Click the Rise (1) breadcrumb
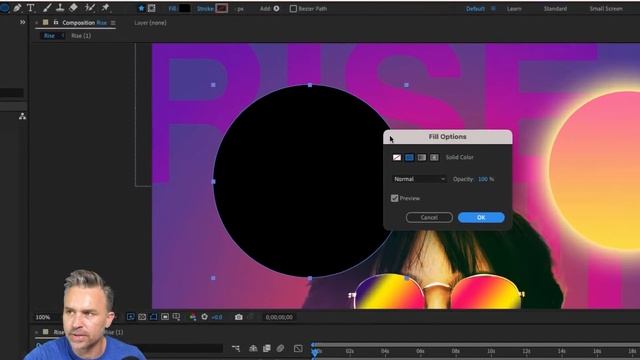Image resolution: width=640 pixels, height=360 pixels. coord(81,36)
